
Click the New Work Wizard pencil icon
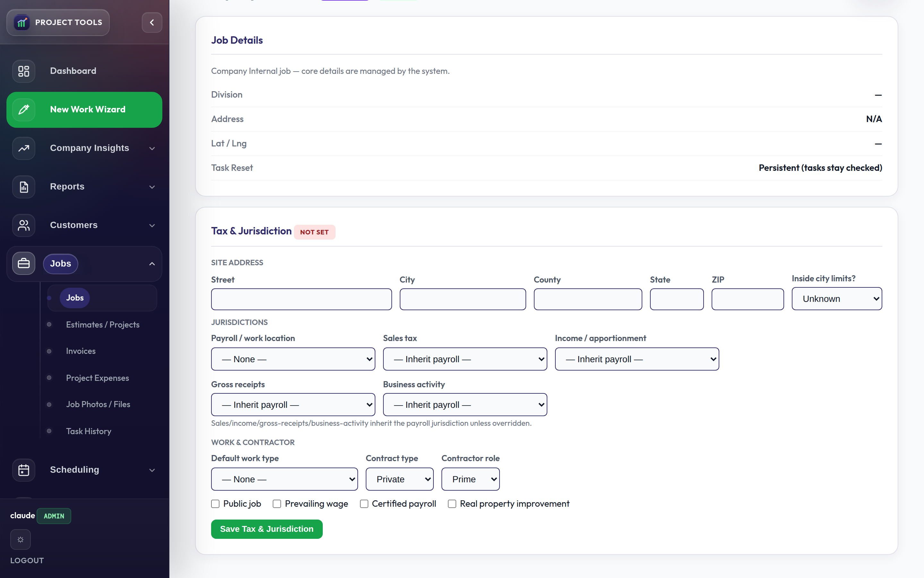(x=24, y=110)
